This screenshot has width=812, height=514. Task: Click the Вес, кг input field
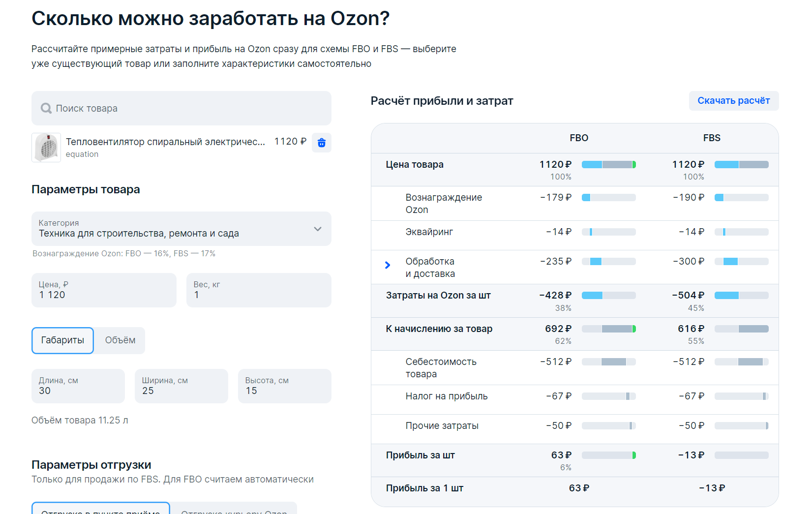[x=259, y=290]
